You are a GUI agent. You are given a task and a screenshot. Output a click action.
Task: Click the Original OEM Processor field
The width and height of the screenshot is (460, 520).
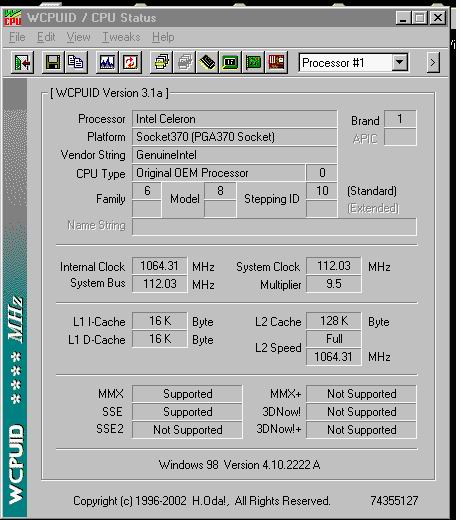coord(219,173)
